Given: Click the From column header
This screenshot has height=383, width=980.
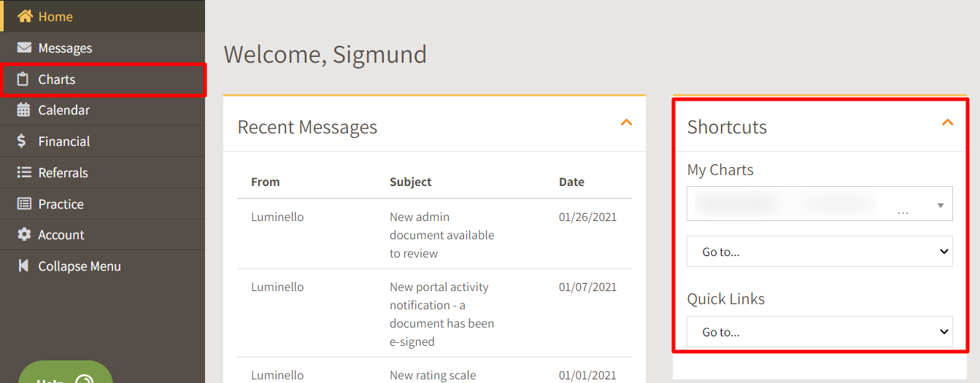Looking at the screenshot, I should point(266,182).
